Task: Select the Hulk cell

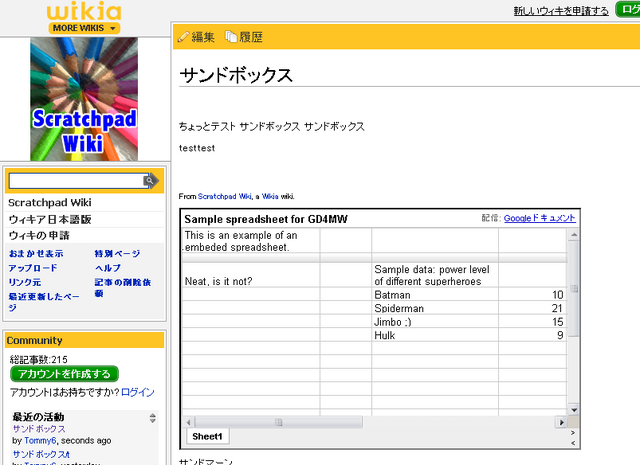Action: tap(435, 335)
